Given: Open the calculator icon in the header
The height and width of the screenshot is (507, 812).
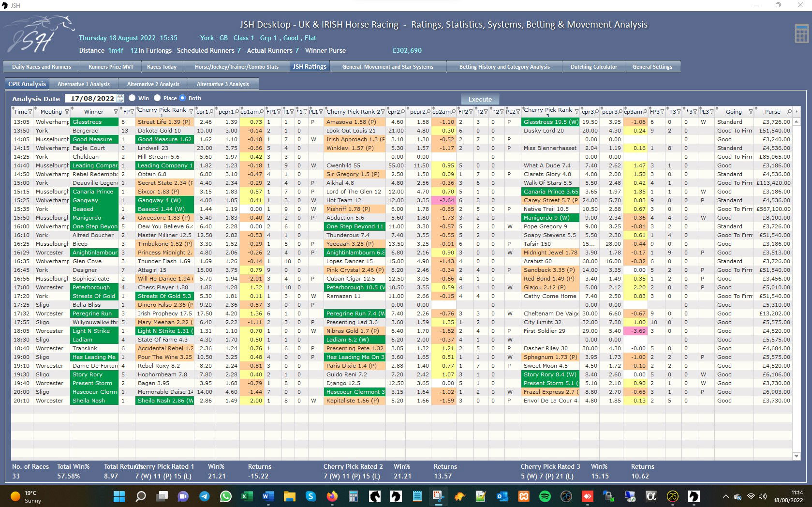Looking at the screenshot, I should pos(801,33).
